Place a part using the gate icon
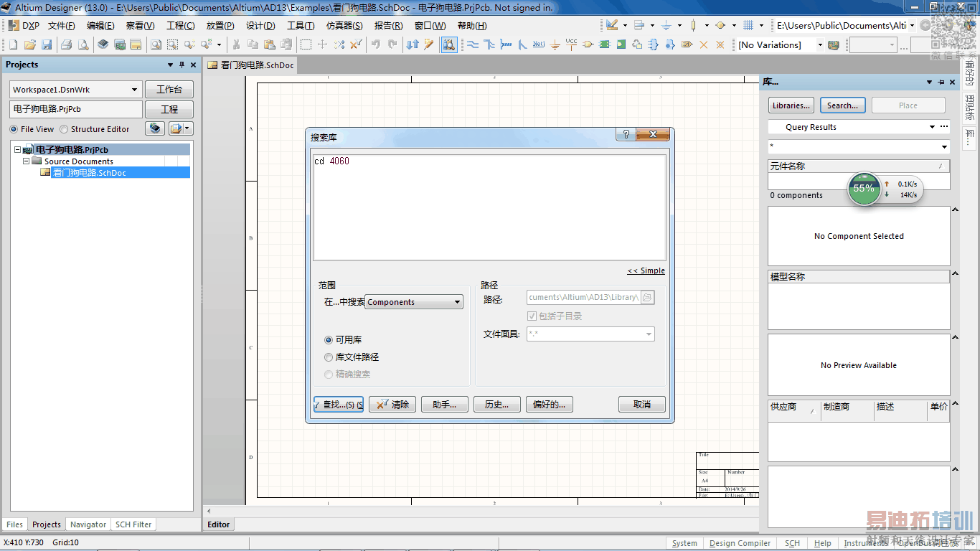Viewport: 980px width, 551px height. point(588,44)
